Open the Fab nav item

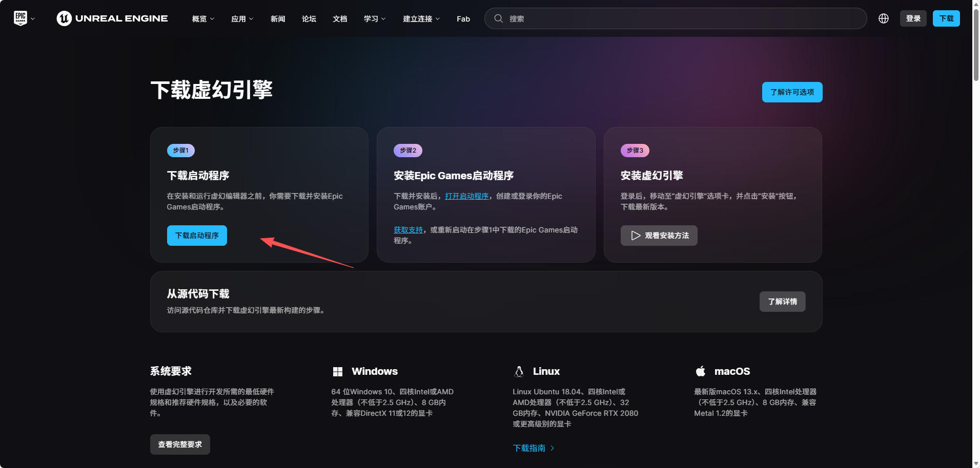click(463, 19)
